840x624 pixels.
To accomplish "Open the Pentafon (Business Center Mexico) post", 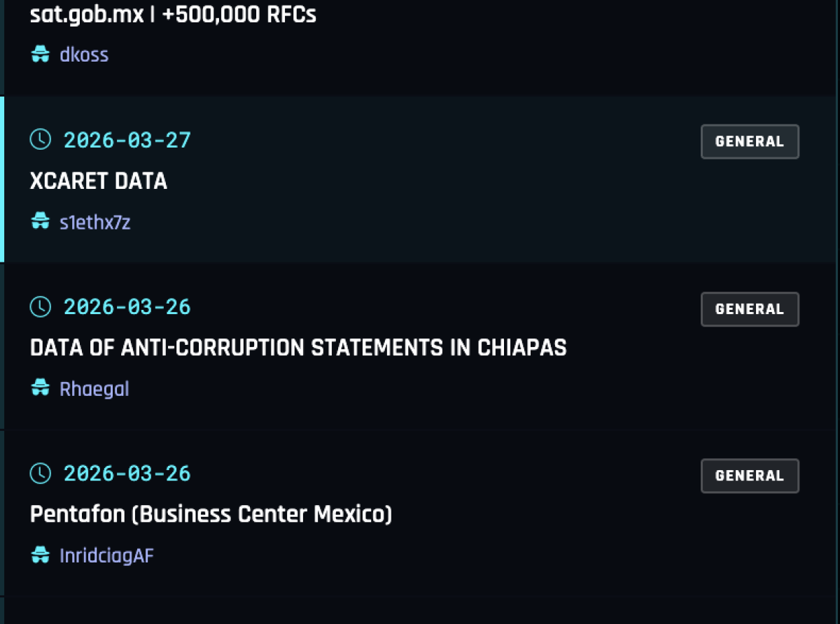I will tap(211, 515).
